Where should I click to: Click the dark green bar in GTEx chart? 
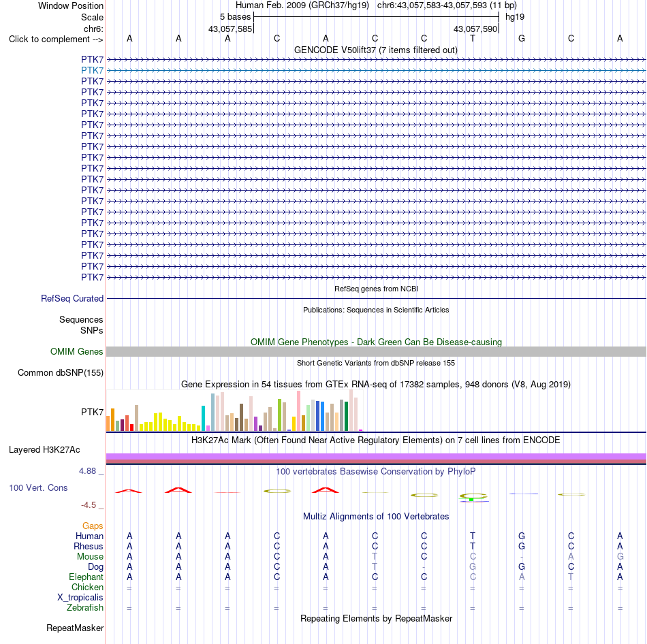click(x=346, y=416)
